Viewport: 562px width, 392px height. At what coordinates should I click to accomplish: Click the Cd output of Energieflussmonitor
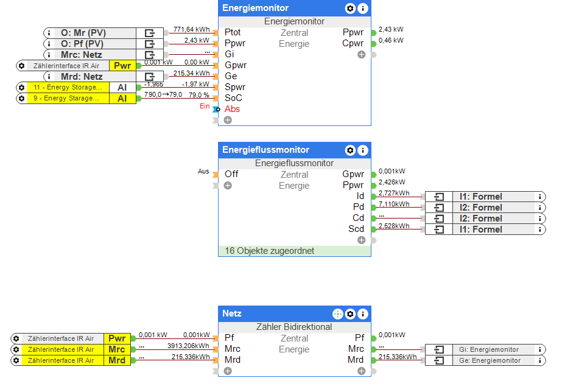click(x=359, y=218)
